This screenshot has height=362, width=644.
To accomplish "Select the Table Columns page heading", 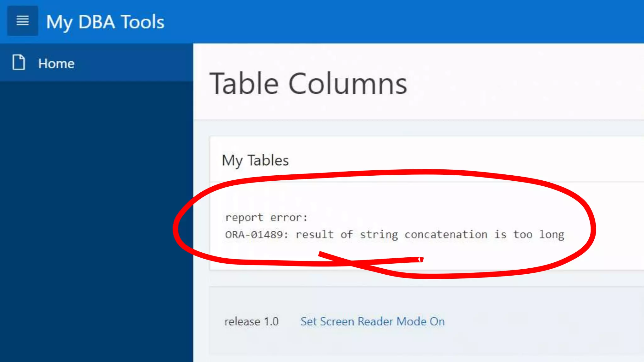I will coord(308,84).
